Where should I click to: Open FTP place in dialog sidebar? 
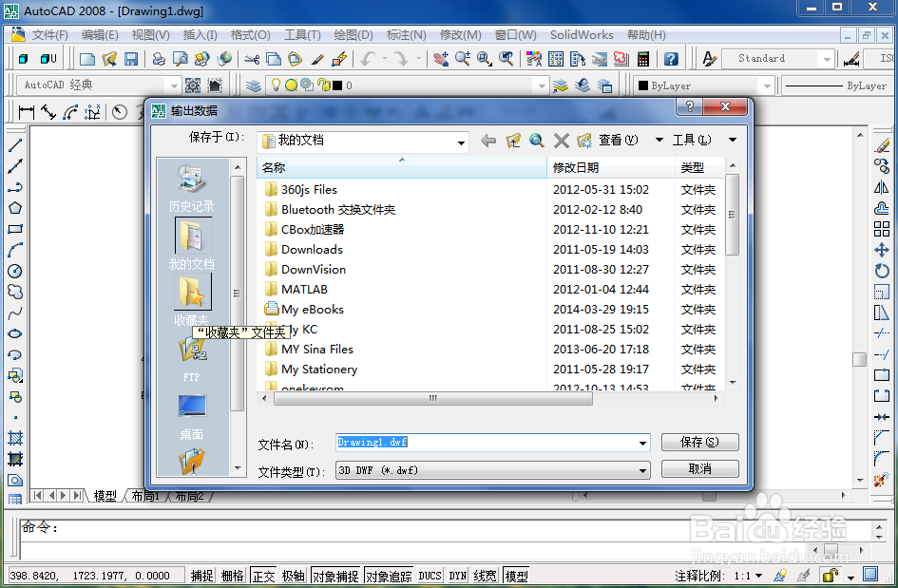pyautogui.click(x=191, y=360)
